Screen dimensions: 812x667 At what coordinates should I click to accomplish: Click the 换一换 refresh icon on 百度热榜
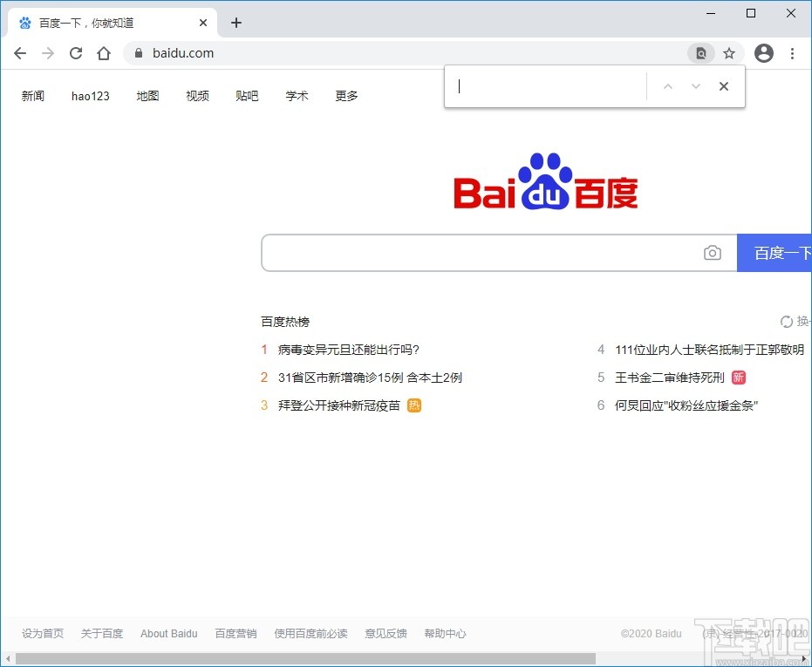click(788, 321)
